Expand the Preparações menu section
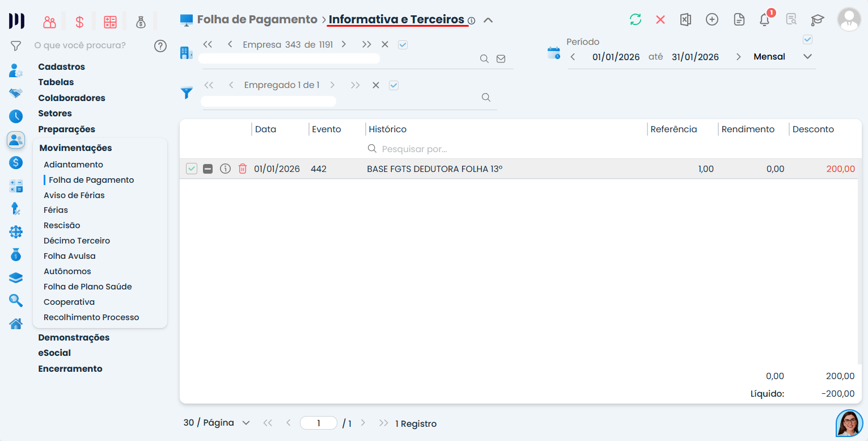The height and width of the screenshot is (441, 868). 66,129
